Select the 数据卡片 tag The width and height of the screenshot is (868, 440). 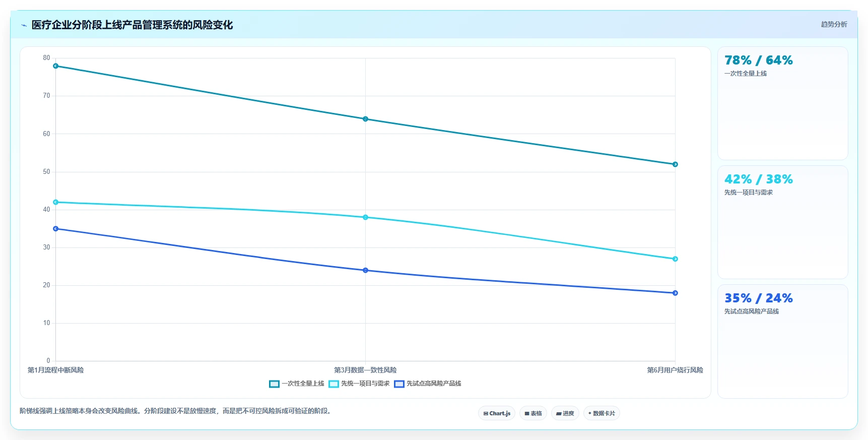pos(602,413)
